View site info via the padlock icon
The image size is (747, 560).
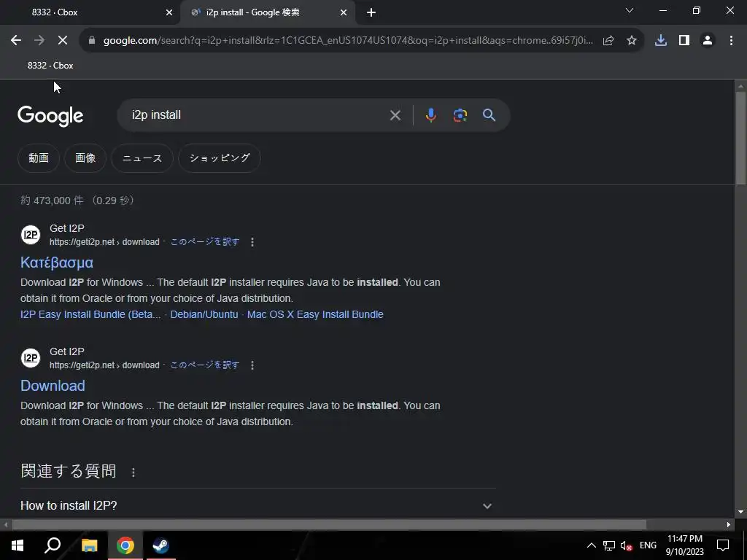tap(92, 41)
